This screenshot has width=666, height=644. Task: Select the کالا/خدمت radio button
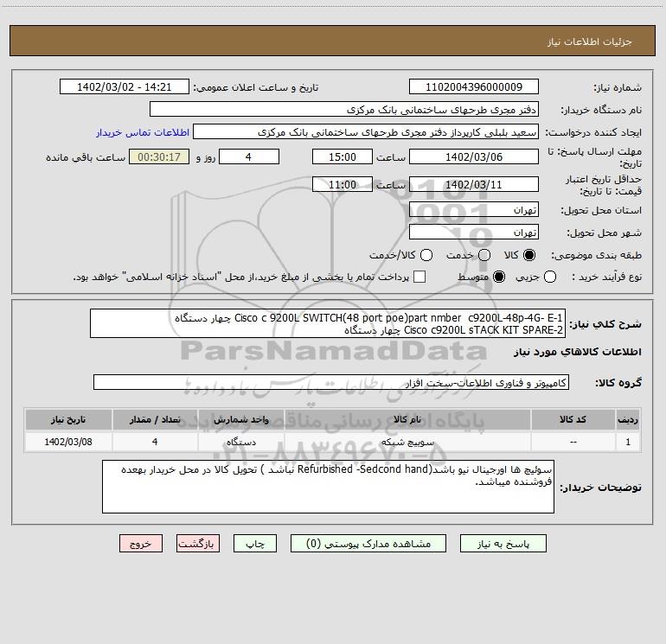[426, 255]
